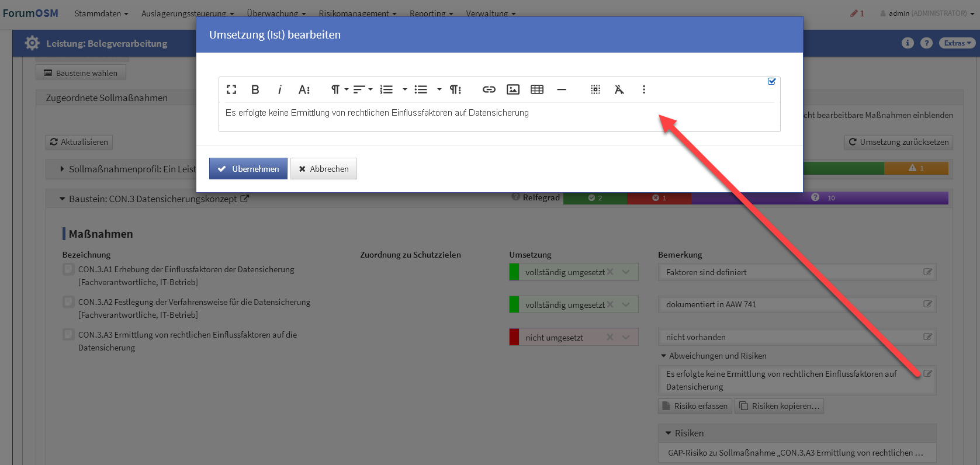Insert horizontal line in editor
The width and height of the screenshot is (980, 465).
pyautogui.click(x=561, y=89)
